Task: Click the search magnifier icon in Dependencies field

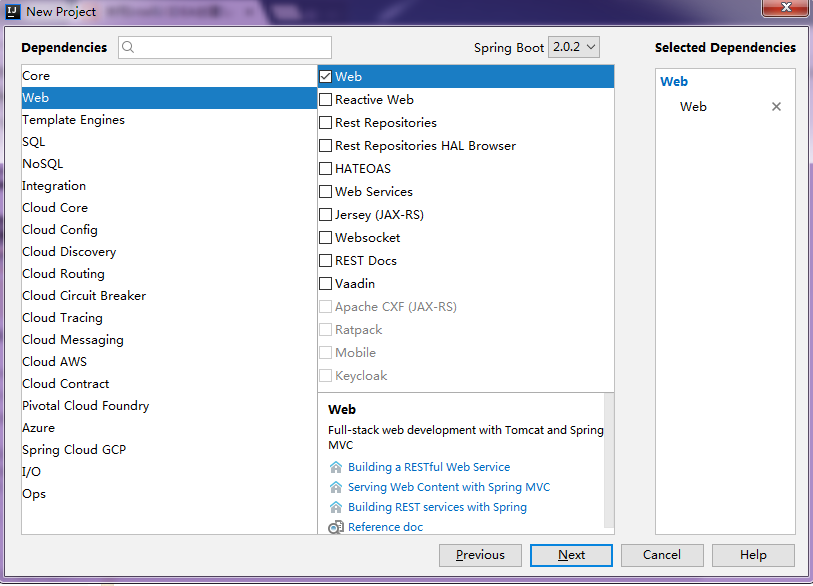Action: 128,47
